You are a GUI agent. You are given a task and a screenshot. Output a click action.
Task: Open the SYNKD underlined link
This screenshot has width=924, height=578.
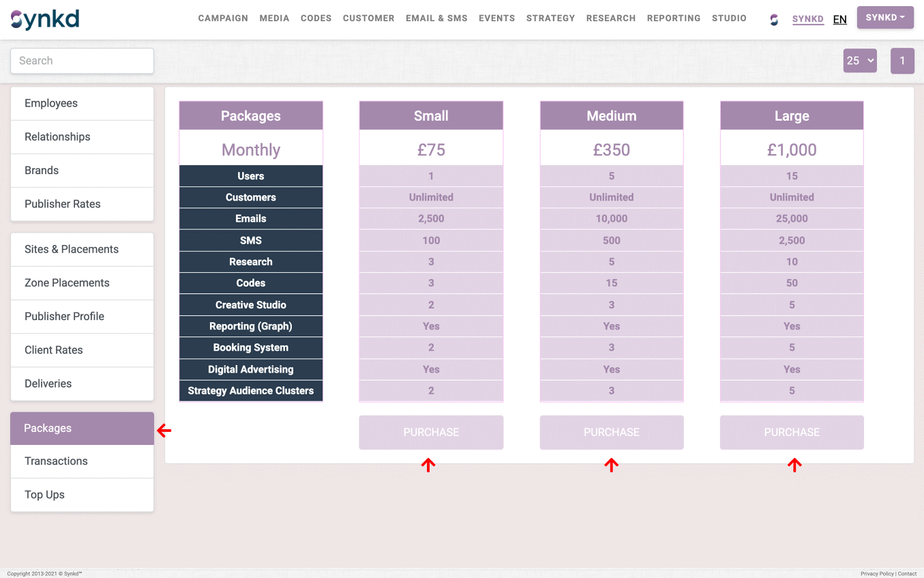(x=807, y=19)
